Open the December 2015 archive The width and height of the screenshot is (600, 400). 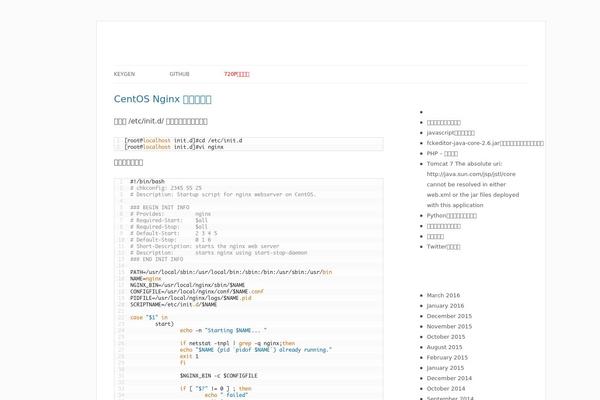(449, 316)
